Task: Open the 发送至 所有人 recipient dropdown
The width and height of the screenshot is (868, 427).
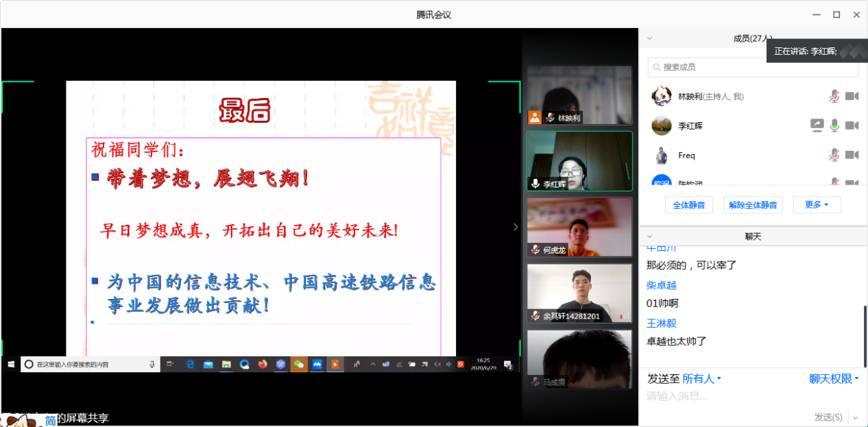Action: coord(701,379)
